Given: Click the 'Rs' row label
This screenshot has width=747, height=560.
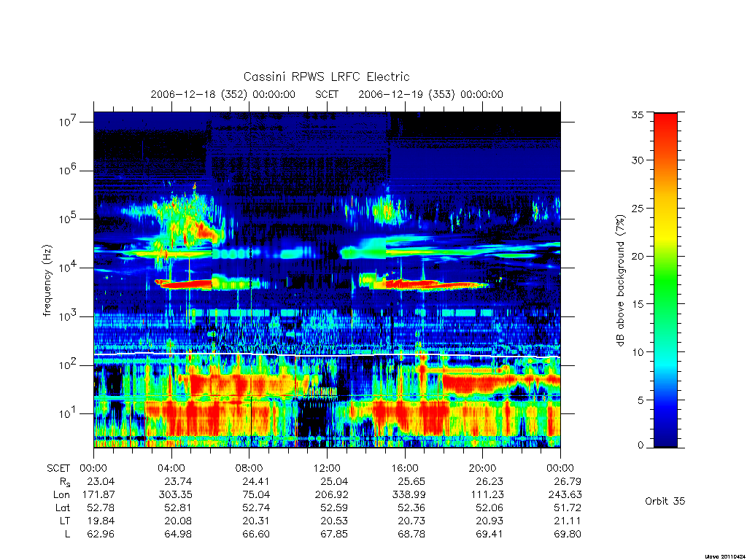Looking at the screenshot, I should (x=64, y=482).
